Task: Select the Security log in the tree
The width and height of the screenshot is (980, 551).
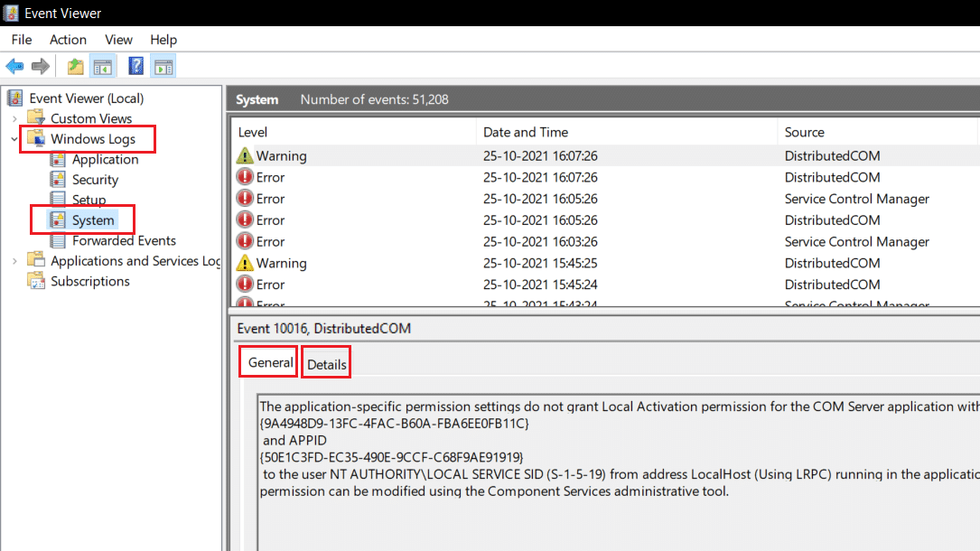Action: 95,180
